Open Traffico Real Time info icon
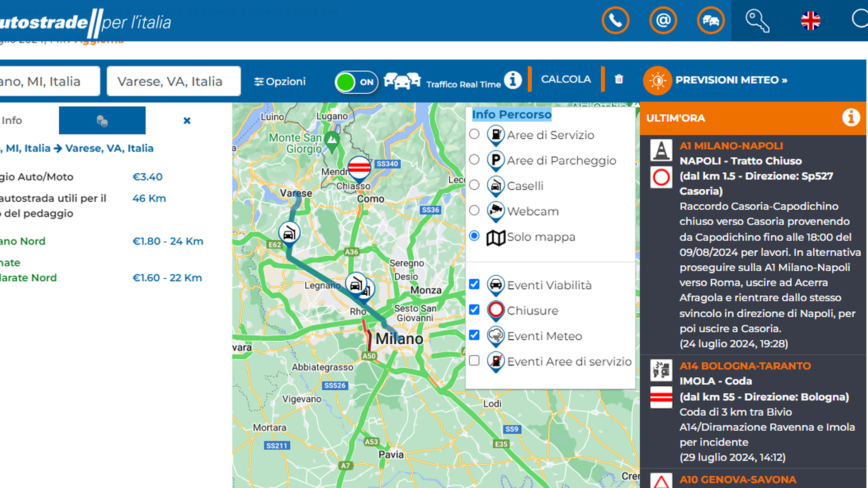 (x=513, y=79)
